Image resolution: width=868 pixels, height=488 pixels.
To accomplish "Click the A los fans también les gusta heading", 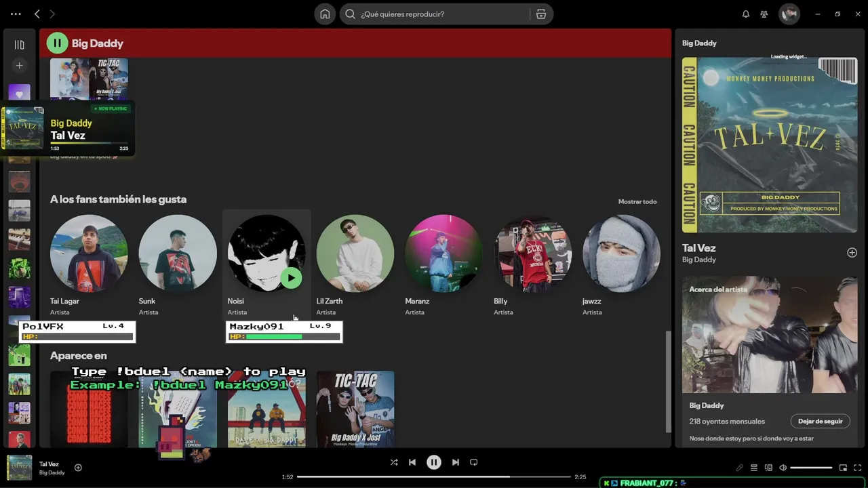I will (x=118, y=199).
